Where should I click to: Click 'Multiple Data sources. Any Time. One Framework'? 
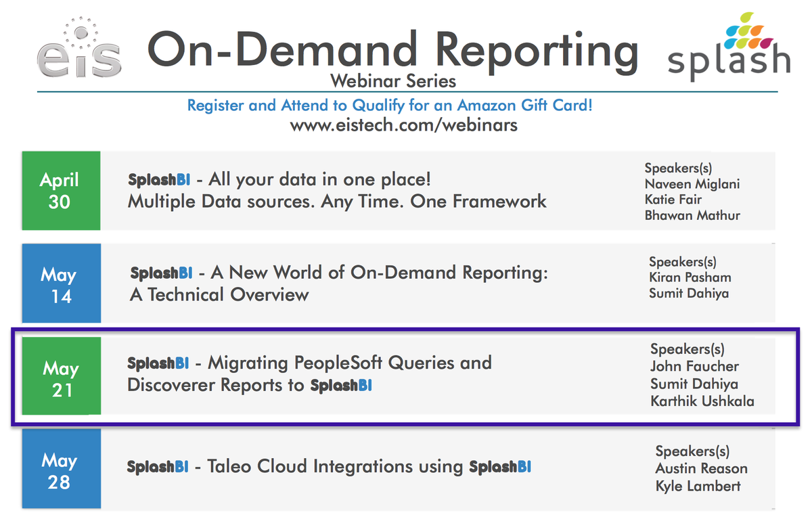pos(337,201)
